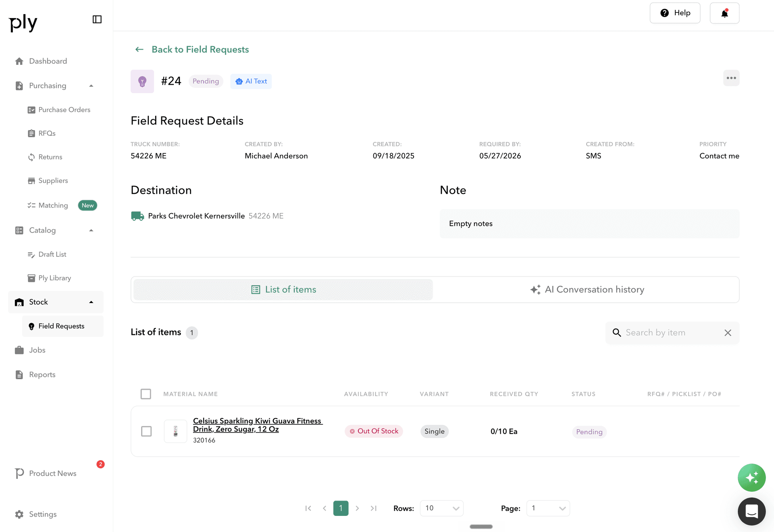This screenshot has width=774, height=532.
Task: Toggle the select-all header checkbox
Action: click(x=146, y=394)
